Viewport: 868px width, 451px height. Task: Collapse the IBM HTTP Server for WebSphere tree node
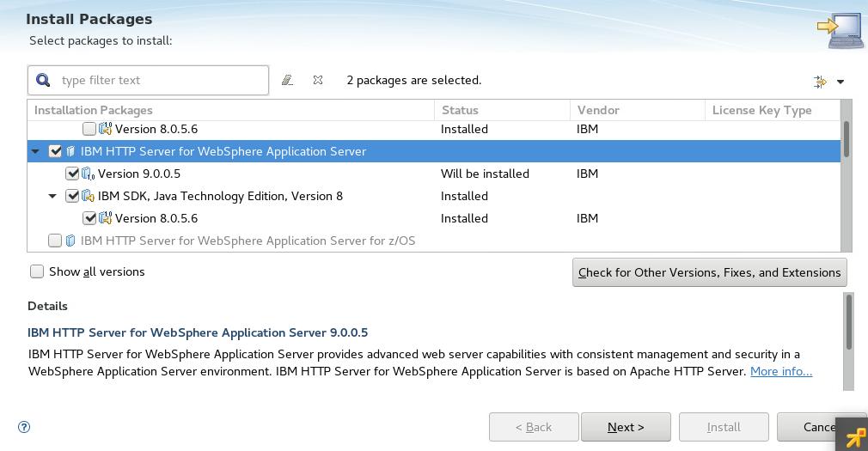[x=35, y=152]
